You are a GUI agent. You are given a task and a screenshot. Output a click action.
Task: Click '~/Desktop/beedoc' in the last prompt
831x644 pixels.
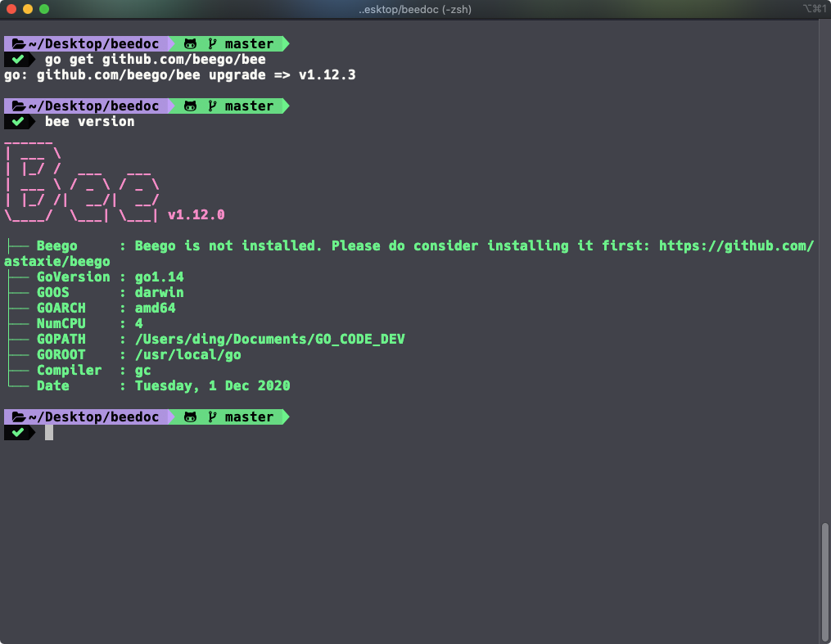pos(94,417)
